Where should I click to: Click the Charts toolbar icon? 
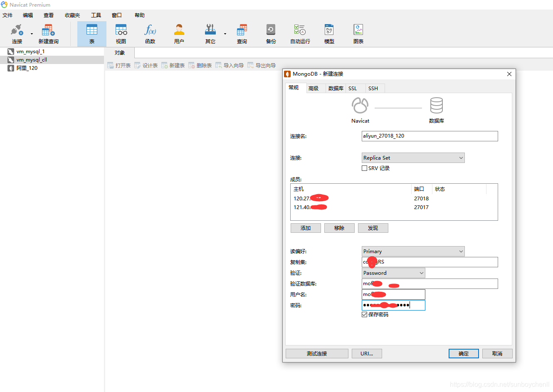coord(358,34)
